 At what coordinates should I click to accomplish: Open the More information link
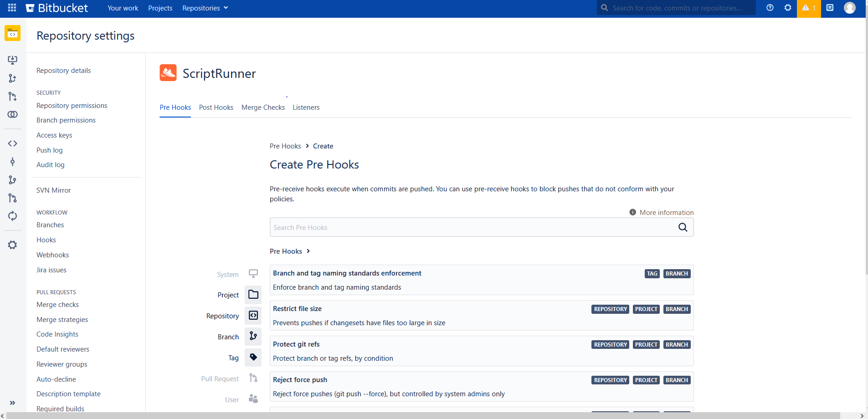666,212
